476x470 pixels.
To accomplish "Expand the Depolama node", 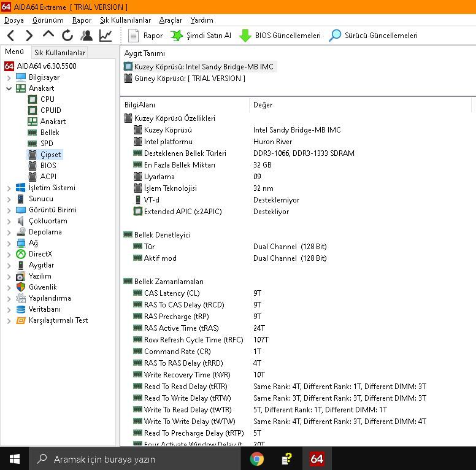I will (x=9, y=233).
